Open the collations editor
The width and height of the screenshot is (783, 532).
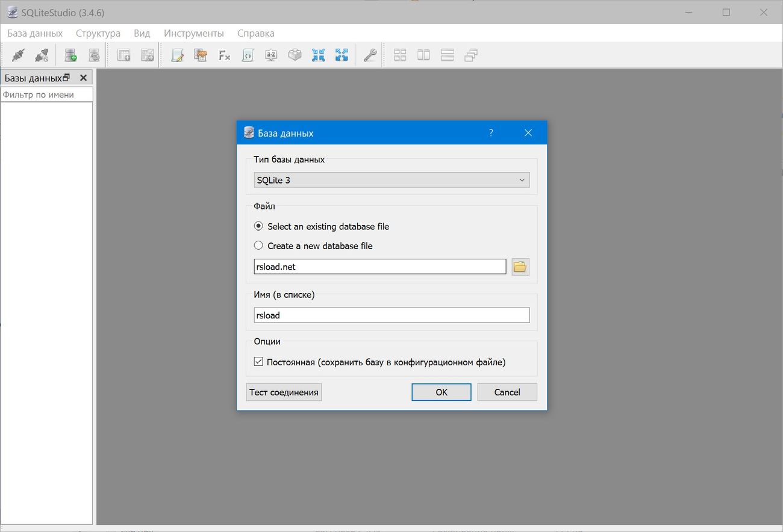[x=271, y=55]
